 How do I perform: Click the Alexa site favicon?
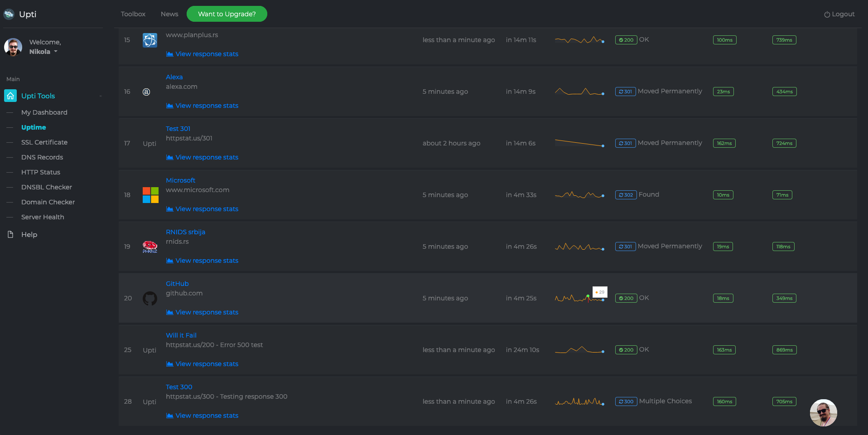[146, 92]
